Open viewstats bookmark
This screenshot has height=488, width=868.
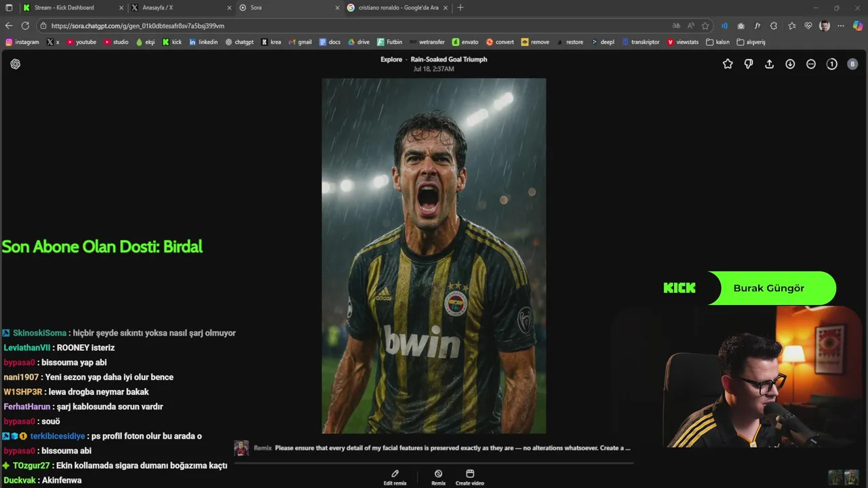pyautogui.click(x=683, y=42)
